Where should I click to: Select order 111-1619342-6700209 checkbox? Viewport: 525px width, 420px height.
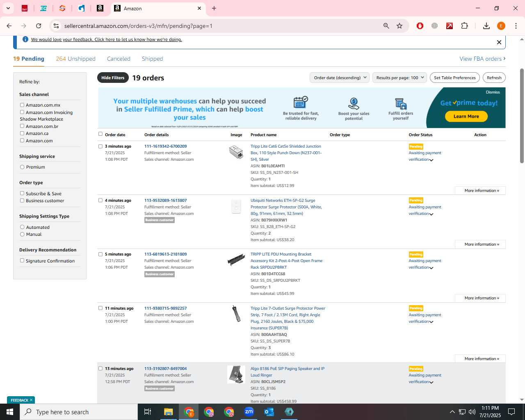tap(100, 146)
